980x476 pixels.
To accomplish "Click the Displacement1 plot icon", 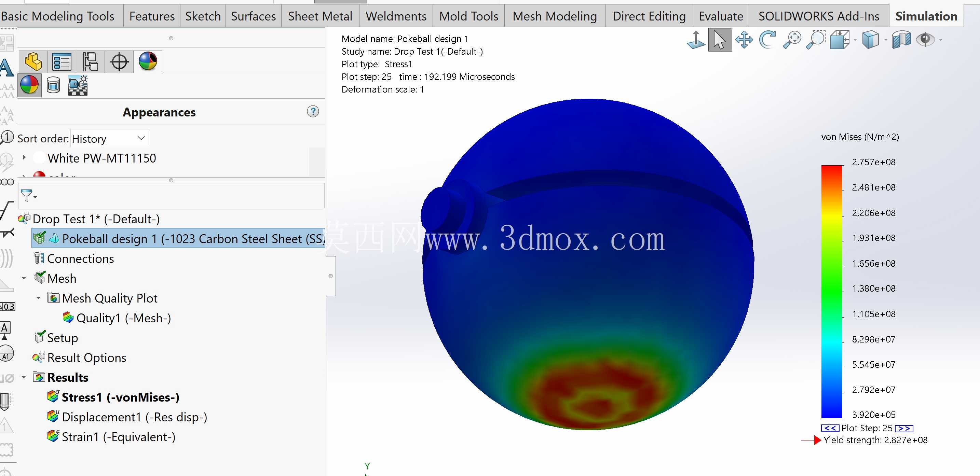I will [x=53, y=416].
